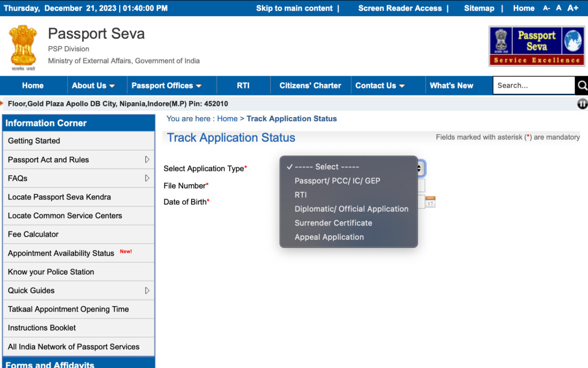Expand the FAQs section arrow
588x368 pixels.
tap(147, 178)
